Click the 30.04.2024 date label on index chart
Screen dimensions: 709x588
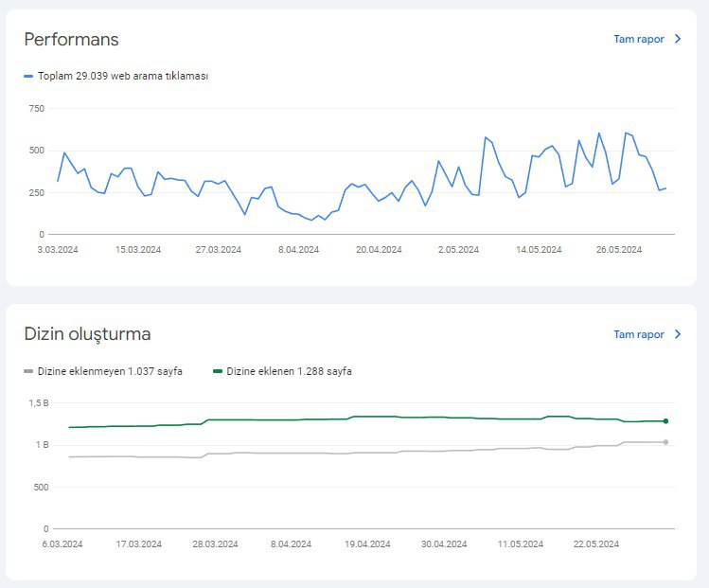tap(444, 544)
